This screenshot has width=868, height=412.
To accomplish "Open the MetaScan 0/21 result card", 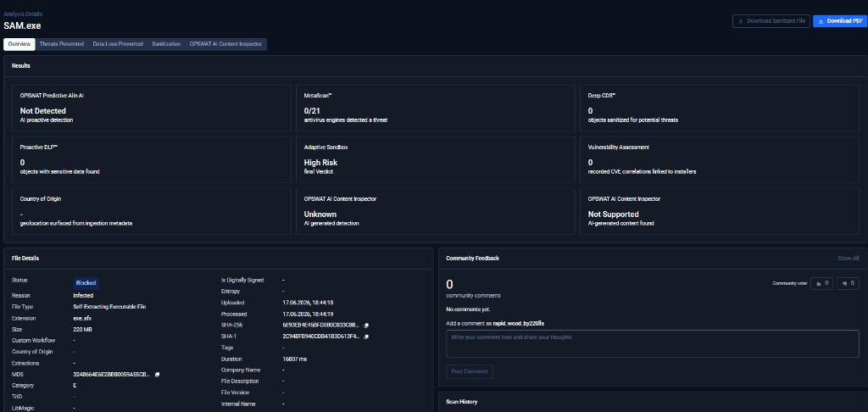I will pos(436,109).
